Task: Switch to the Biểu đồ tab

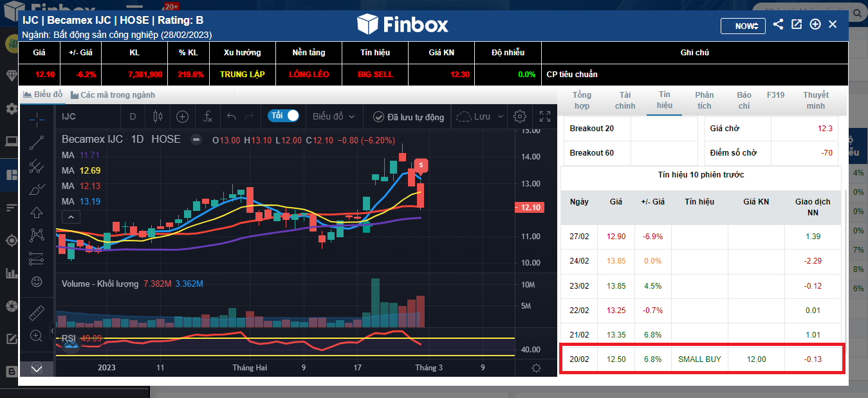Action: (42, 95)
